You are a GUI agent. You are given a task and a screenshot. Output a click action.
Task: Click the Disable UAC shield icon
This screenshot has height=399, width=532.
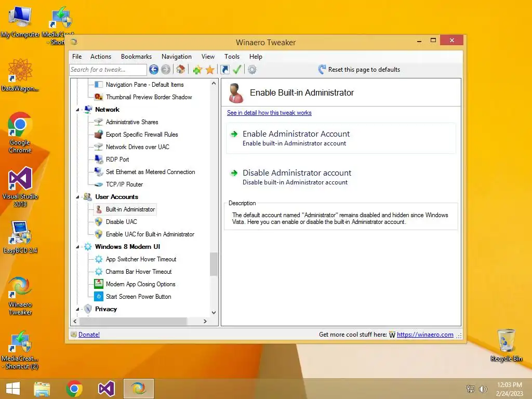(98, 221)
